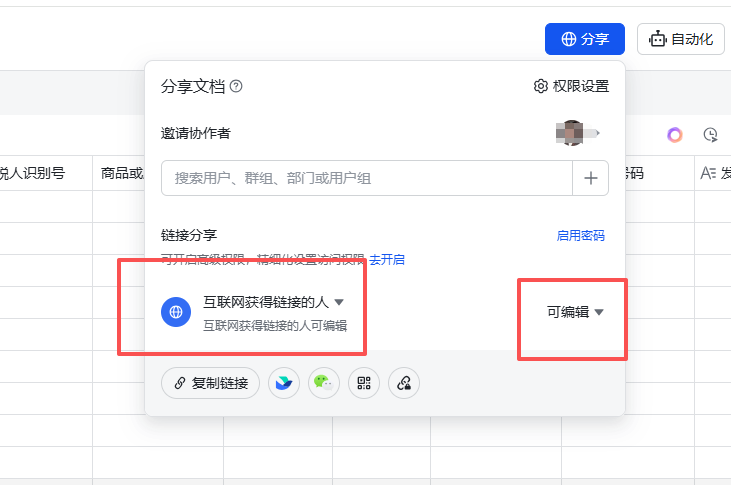
Task: Share via the blue bird app icon
Action: coord(284,383)
